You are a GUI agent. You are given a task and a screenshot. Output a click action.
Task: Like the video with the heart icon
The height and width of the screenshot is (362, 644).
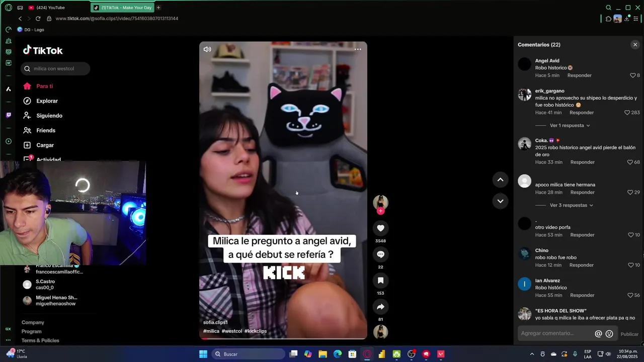click(x=380, y=228)
